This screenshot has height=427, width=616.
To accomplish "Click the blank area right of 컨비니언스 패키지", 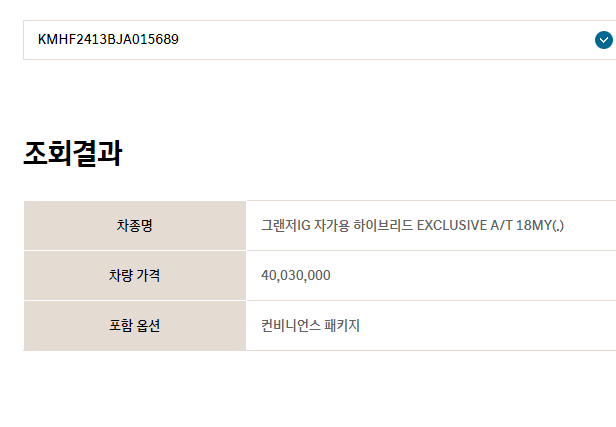I will point(487,326).
